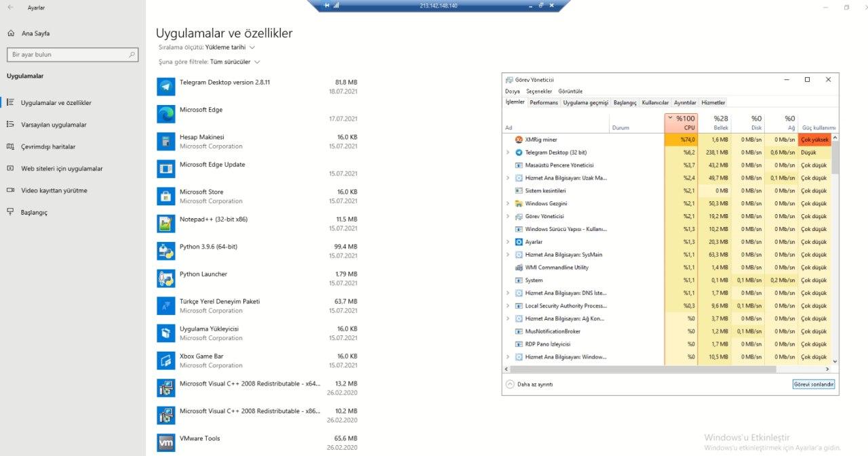Switch to the Performans tab

point(544,102)
